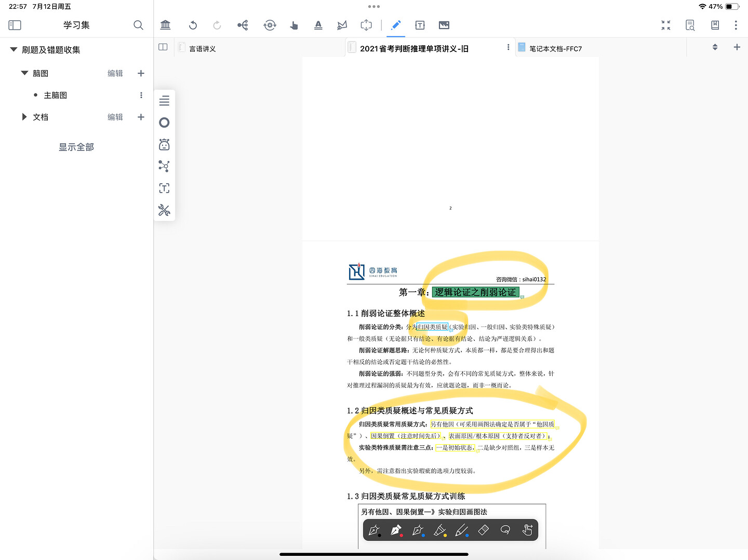Click the collapse fullscreen arrows icon
This screenshot has height=560, width=748.
pos(666,25)
